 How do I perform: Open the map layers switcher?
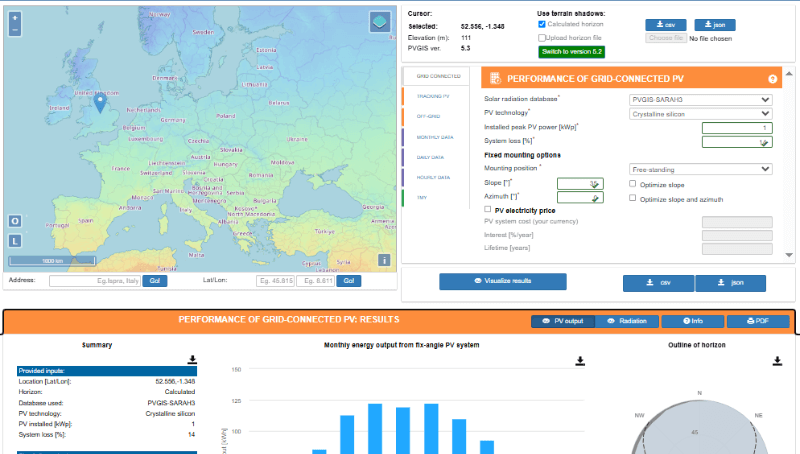coord(380,22)
